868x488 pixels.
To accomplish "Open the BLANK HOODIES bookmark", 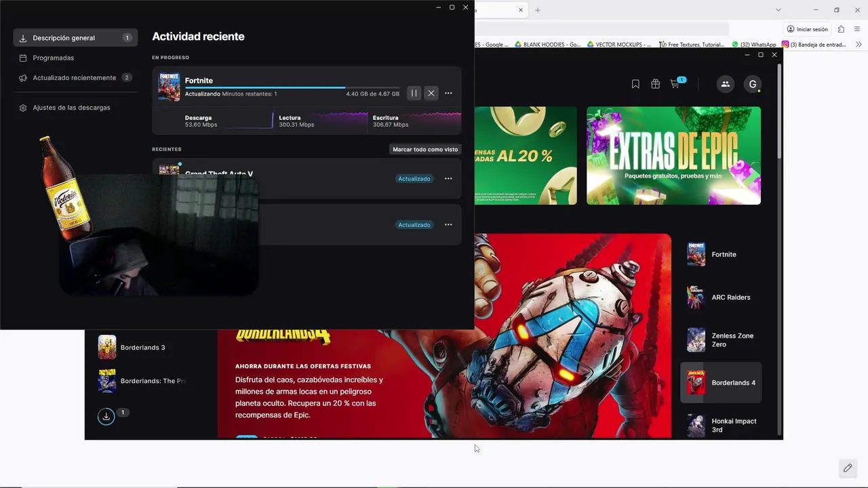I will (x=548, y=45).
